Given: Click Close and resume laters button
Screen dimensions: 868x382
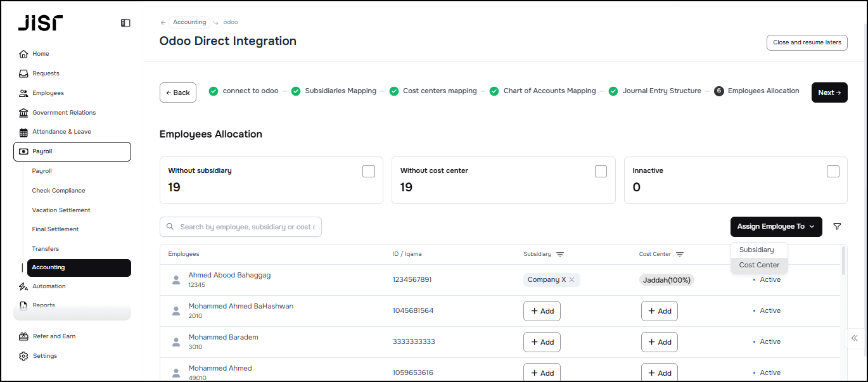Looking at the screenshot, I should tap(807, 42).
